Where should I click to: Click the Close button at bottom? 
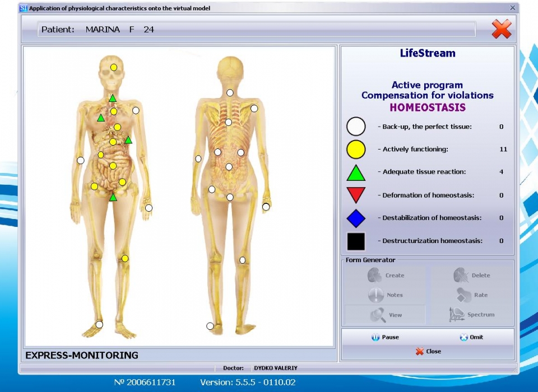tap(428, 352)
